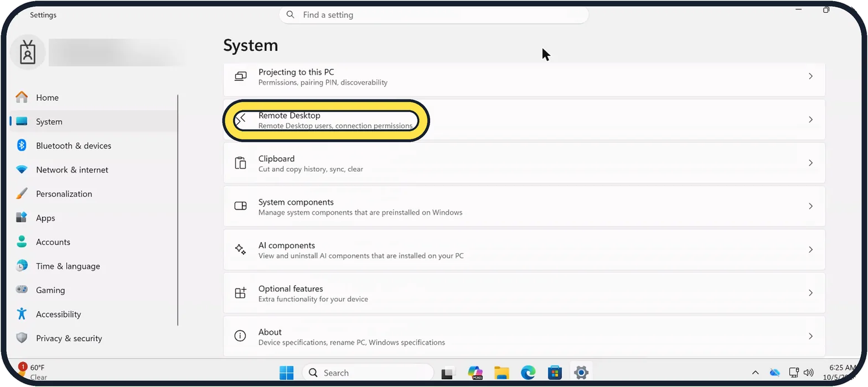
Task: Click the Remote Desktop icon
Action: [240, 119]
